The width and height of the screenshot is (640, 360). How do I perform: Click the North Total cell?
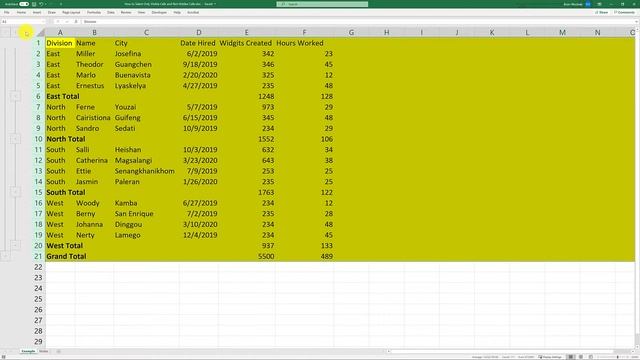point(60,139)
